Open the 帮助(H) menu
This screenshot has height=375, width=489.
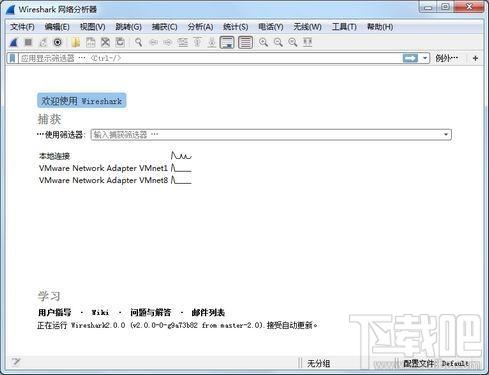pos(380,27)
